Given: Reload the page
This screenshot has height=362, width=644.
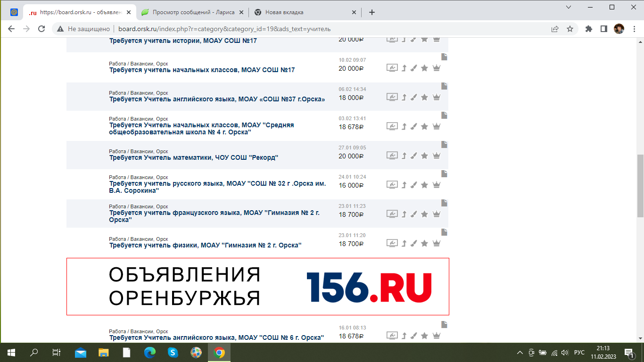Looking at the screenshot, I should pos(41,29).
